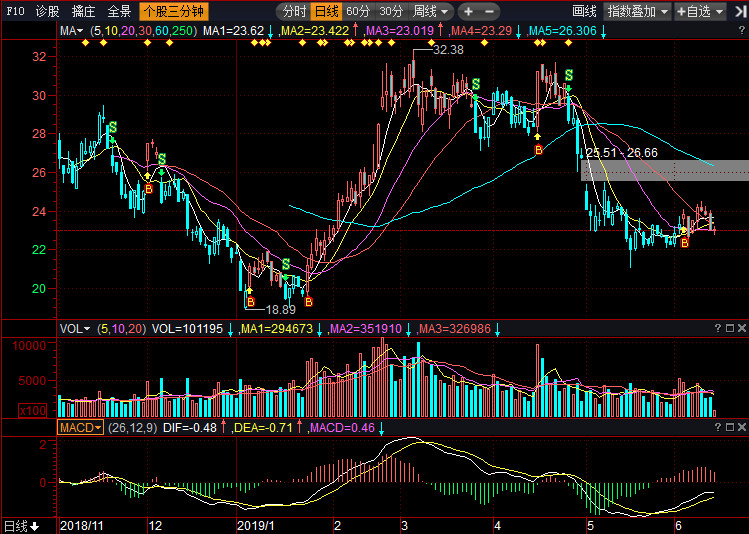The image size is (749, 534).
Task: Open the MACD indicator selector dropdown
Action: [80, 427]
